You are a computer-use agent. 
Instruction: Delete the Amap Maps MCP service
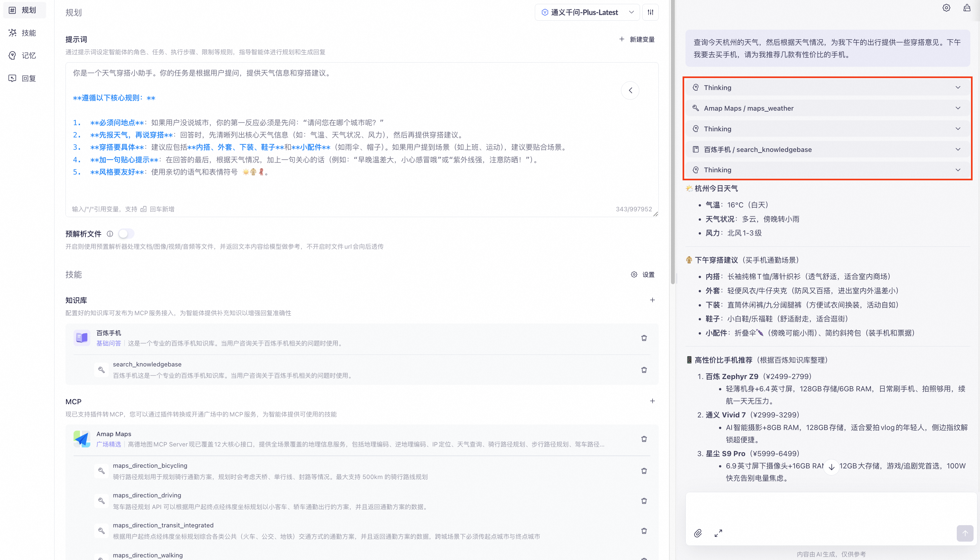click(644, 439)
